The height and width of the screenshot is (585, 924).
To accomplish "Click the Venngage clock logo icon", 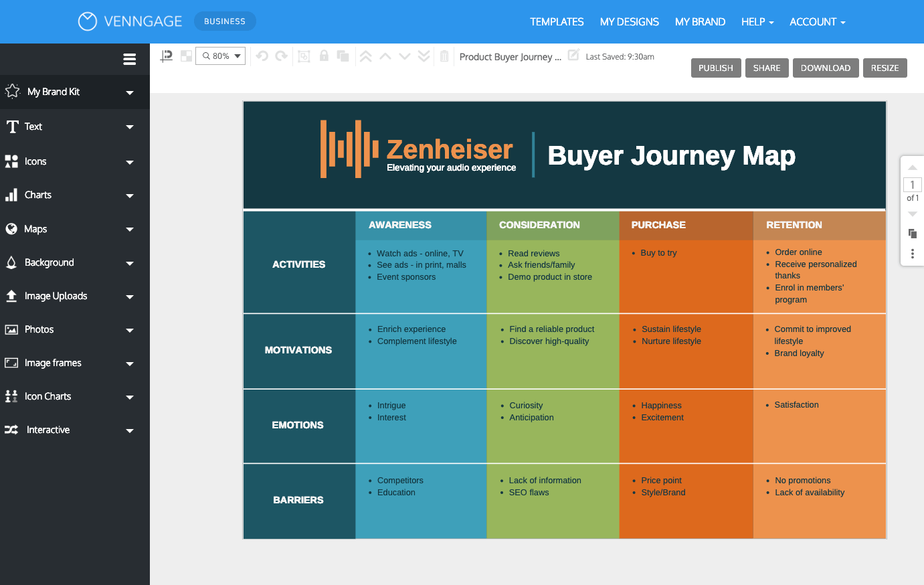I will (88, 21).
